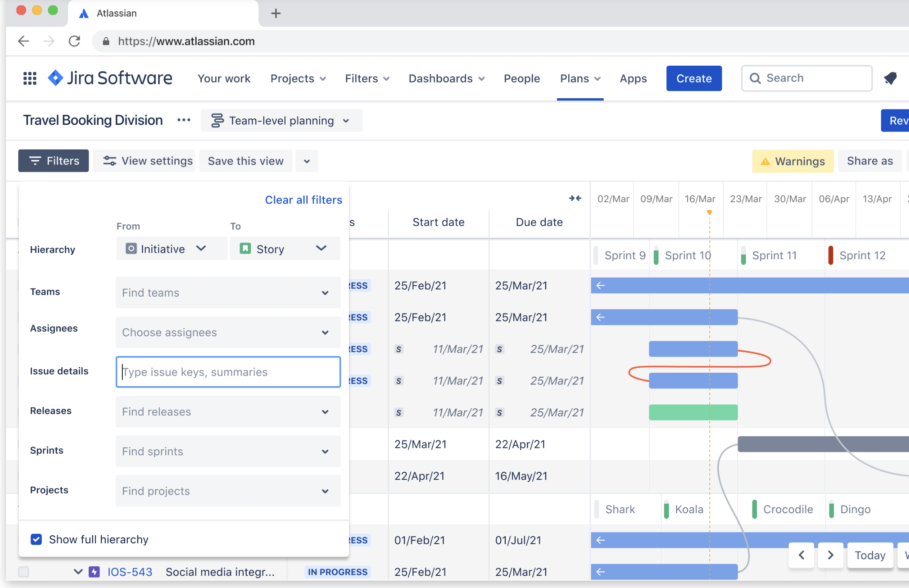Screen dimensions: 909x588
Task: Click the Warnings toggle button
Action: click(x=793, y=161)
